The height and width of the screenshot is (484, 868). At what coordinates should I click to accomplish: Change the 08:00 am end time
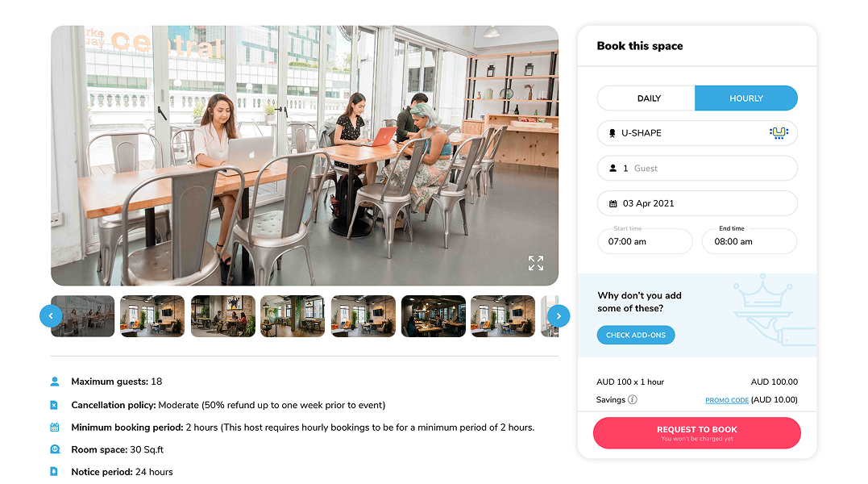pyautogui.click(x=750, y=241)
